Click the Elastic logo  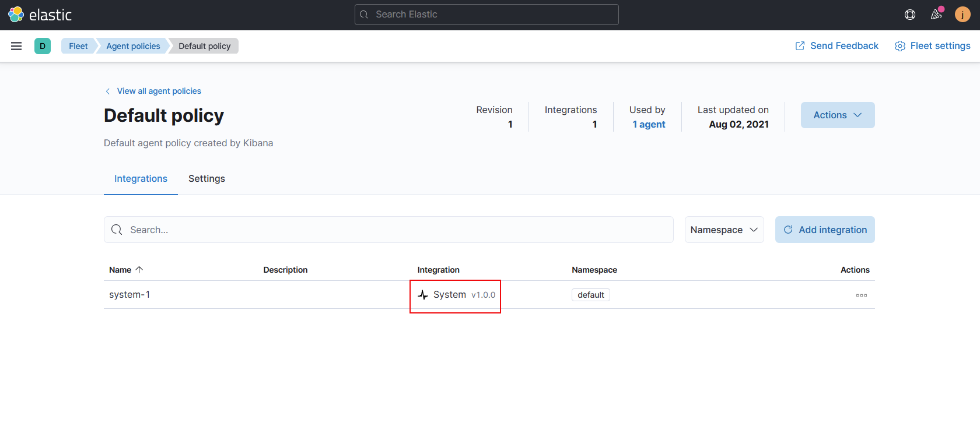[x=40, y=15]
